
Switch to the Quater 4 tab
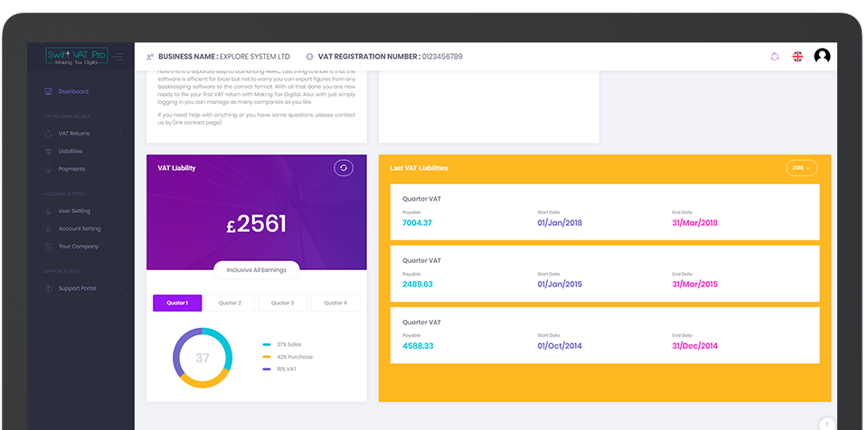[x=335, y=304]
